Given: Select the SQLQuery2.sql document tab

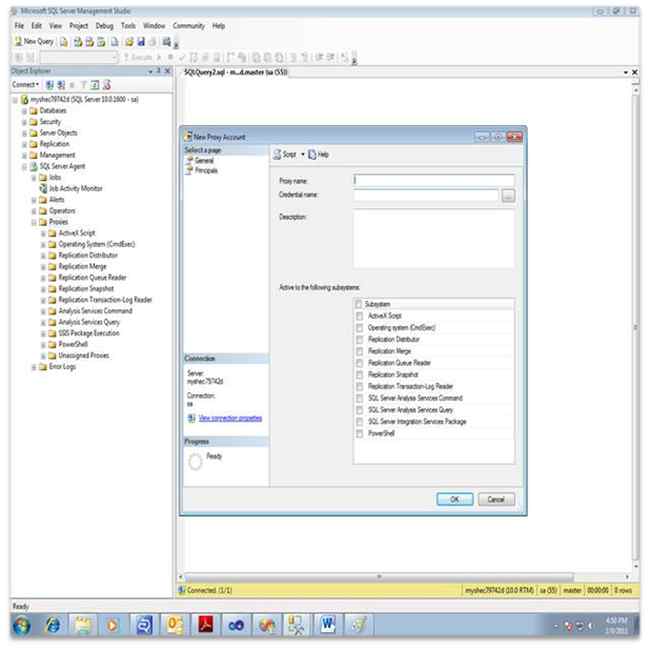Looking at the screenshot, I should click(x=235, y=72).
